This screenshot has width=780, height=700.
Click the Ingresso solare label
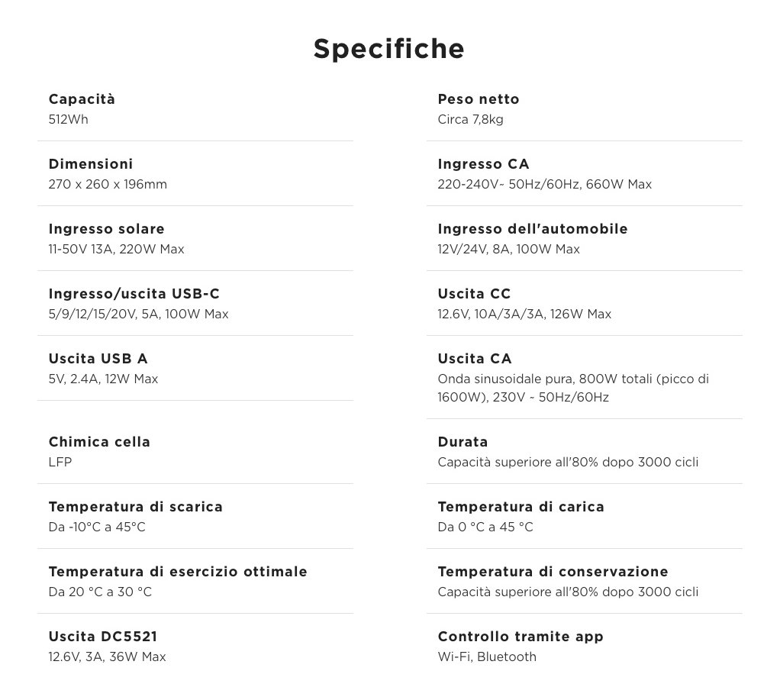tap(106, 229)
